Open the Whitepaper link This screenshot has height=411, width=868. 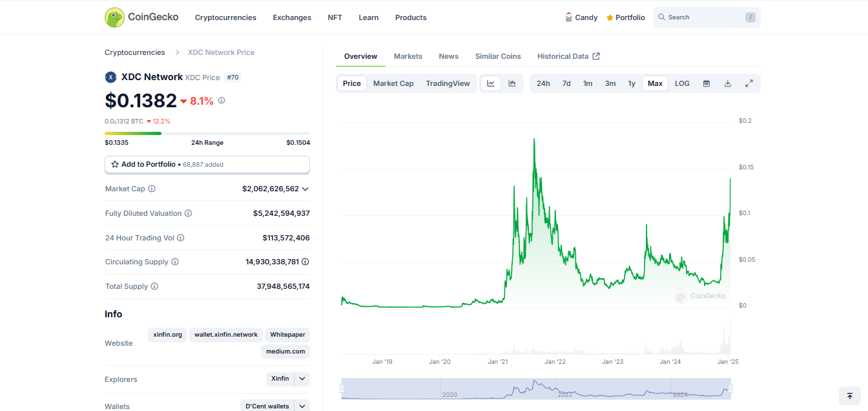(287, 335)
